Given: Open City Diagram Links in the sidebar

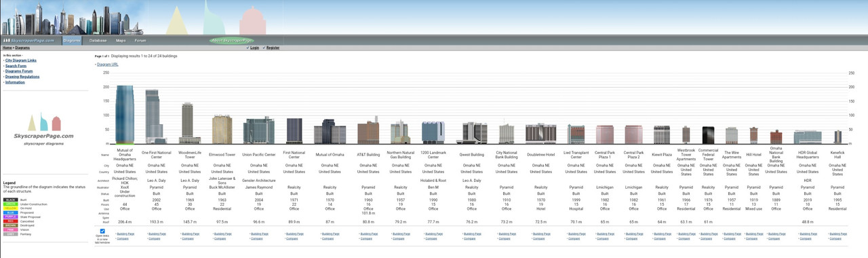Looking at the screenshot, I should (21, 60).
